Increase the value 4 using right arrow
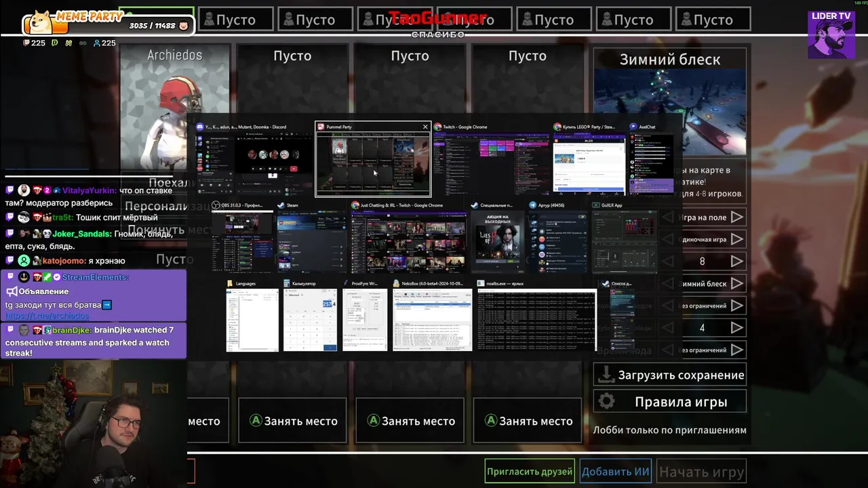This screenshot has height=488, width=868. (736, 327)
